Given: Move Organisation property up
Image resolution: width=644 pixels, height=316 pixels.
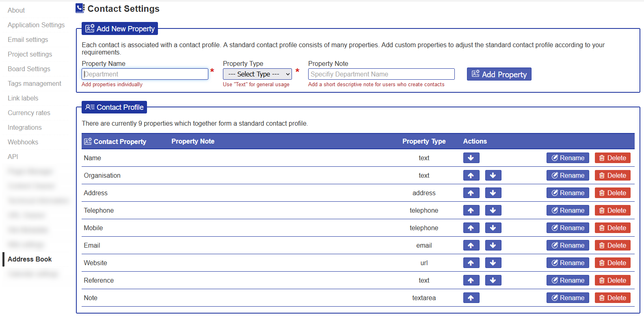Looking at the screenshot, I should coord(471,175).
